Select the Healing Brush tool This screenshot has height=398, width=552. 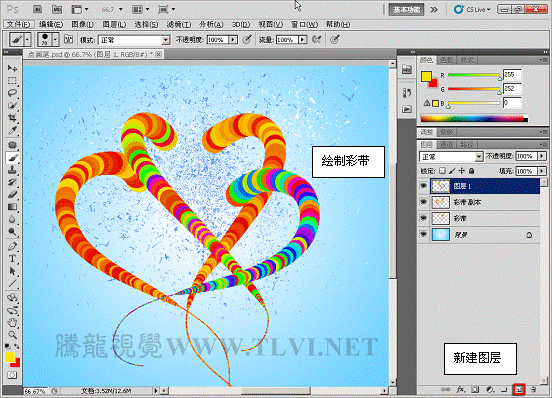[x=12, y=145]
